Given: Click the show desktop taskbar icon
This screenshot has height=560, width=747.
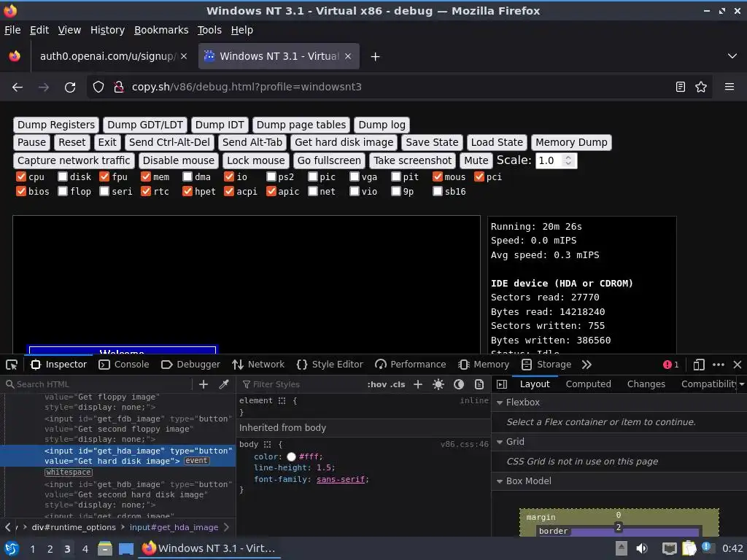Looking at the screenshot, I should [126, 548].
